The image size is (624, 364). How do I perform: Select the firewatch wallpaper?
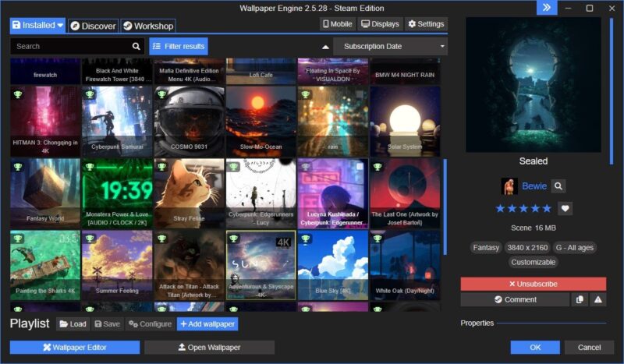(x=45, y=71)
